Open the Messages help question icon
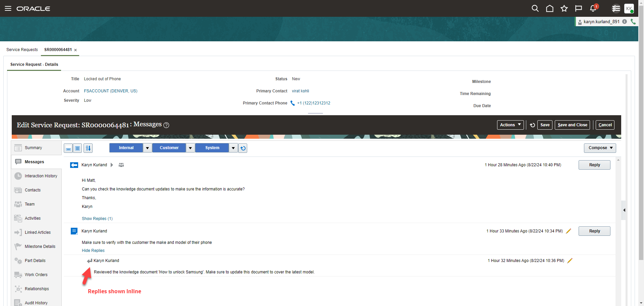Image resolution: width=644 pixels, height=306 pixels. (166, 125)
